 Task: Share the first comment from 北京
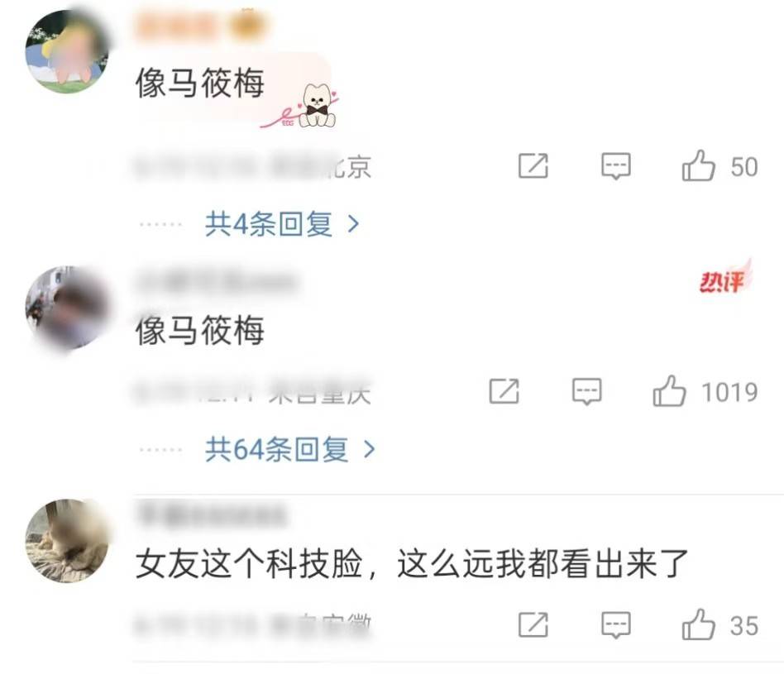tap(533, 166)
